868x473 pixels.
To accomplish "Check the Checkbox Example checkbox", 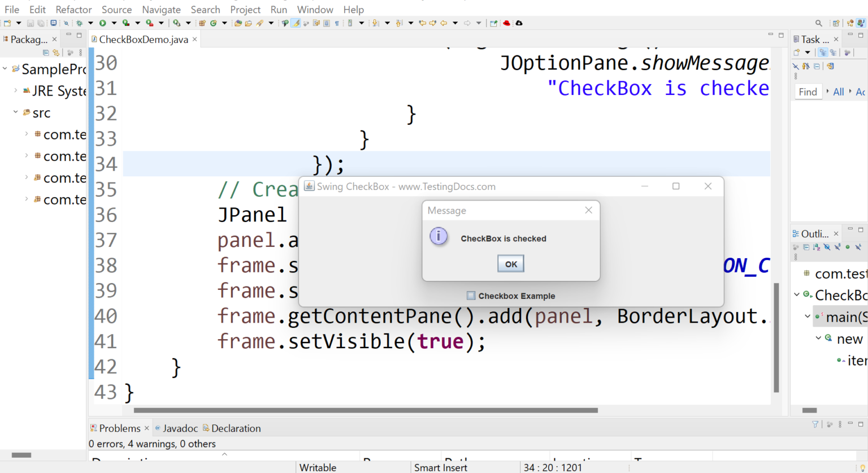I will 471,296.
